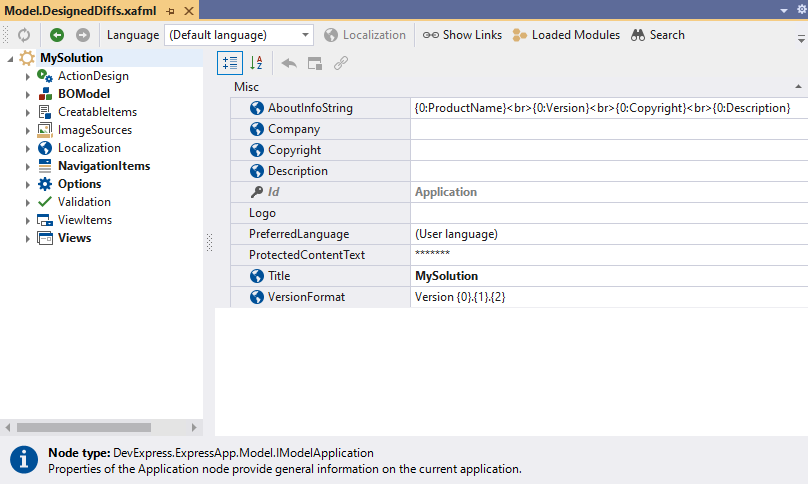Viewport: 808px width, 484px height.
Task: Open the Localization globe tool
Action: 365,35
